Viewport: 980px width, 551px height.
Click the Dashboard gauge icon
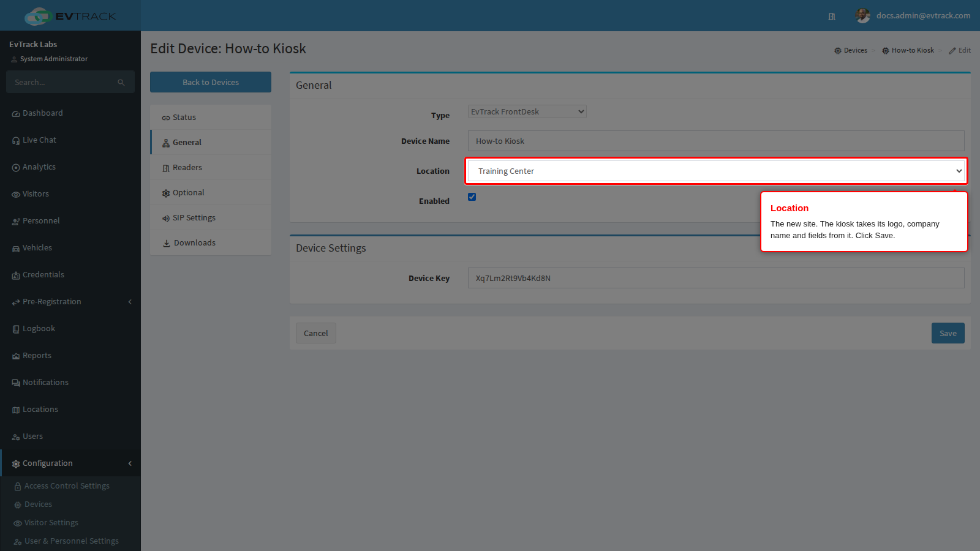point(16,114)
